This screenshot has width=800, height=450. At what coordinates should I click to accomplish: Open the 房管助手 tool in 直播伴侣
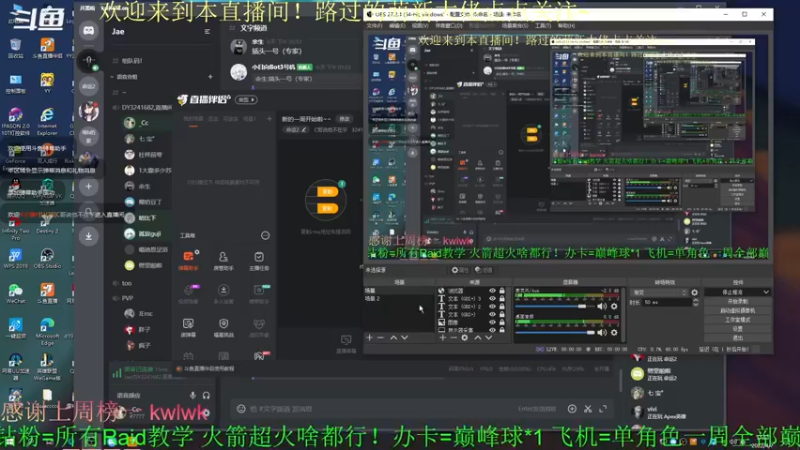[x=223, y=260]
